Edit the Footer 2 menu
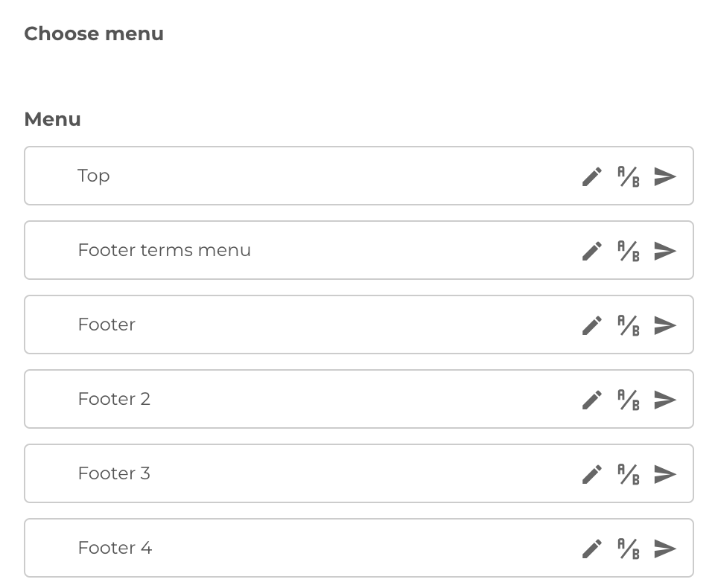This screenshot has width=715, height=588. [x=591, y=399]
